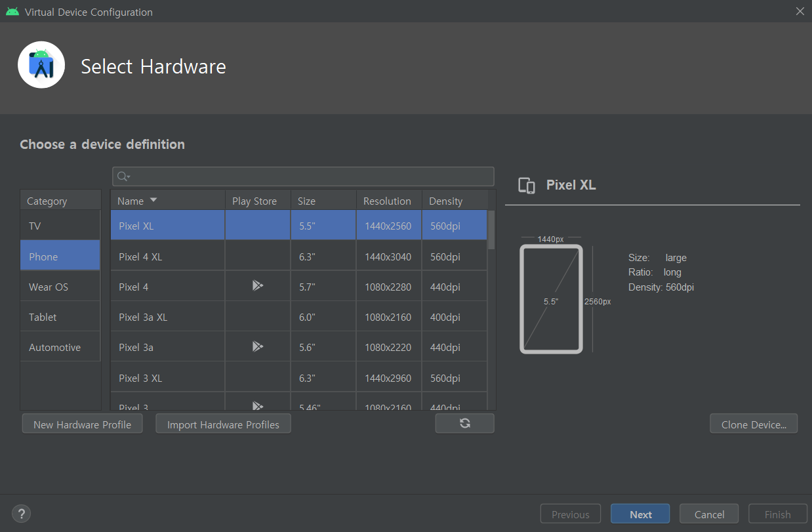This screenshot has height=532, width=812.
Task: Click the 1080x2280 resolution cell
Action: [x=389, y=287]
